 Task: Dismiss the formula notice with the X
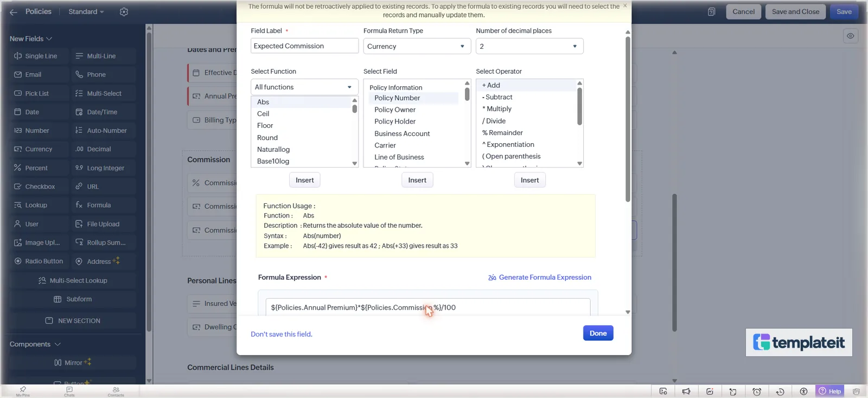(x=625, y=5)
